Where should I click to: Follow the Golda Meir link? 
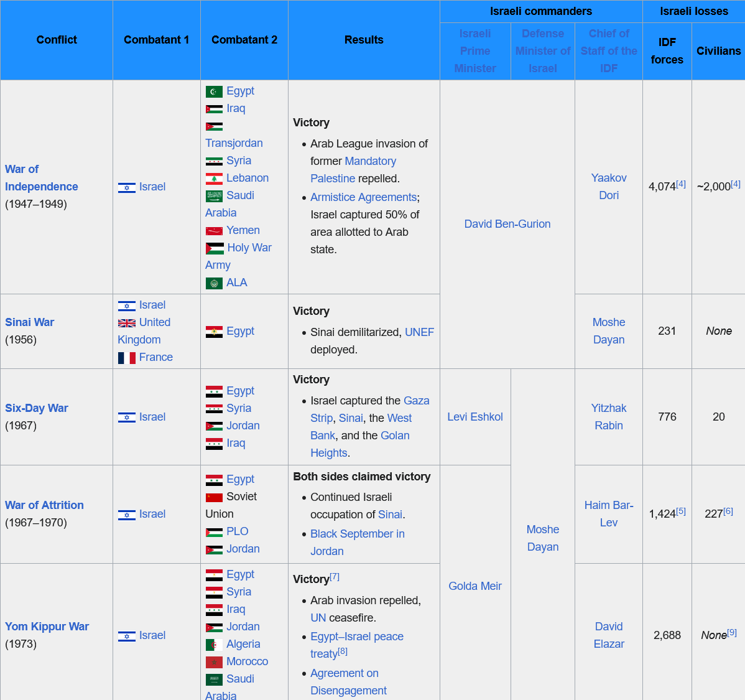pyautogui.click(x=475, y=586)
